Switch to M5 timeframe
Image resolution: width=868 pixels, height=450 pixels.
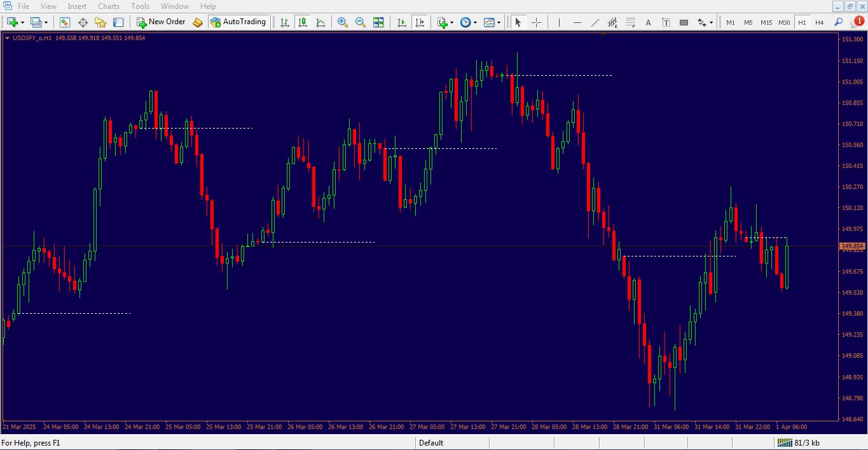(x=748, y=22)
